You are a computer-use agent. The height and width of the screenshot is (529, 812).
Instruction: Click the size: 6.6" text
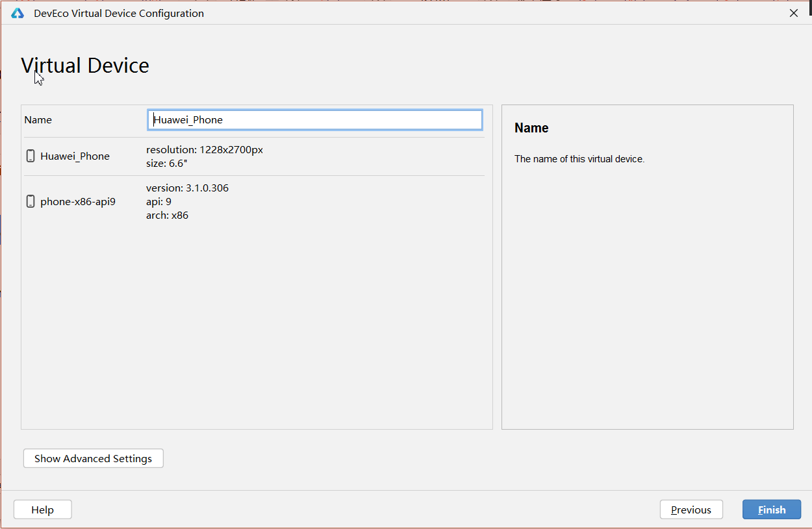(167, 163)
